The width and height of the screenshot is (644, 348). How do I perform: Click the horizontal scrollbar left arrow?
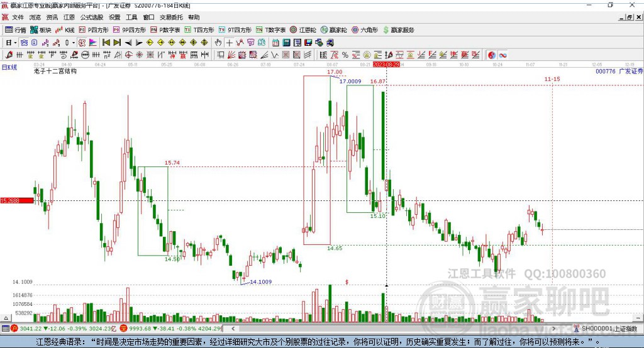[x=233, y=329]
